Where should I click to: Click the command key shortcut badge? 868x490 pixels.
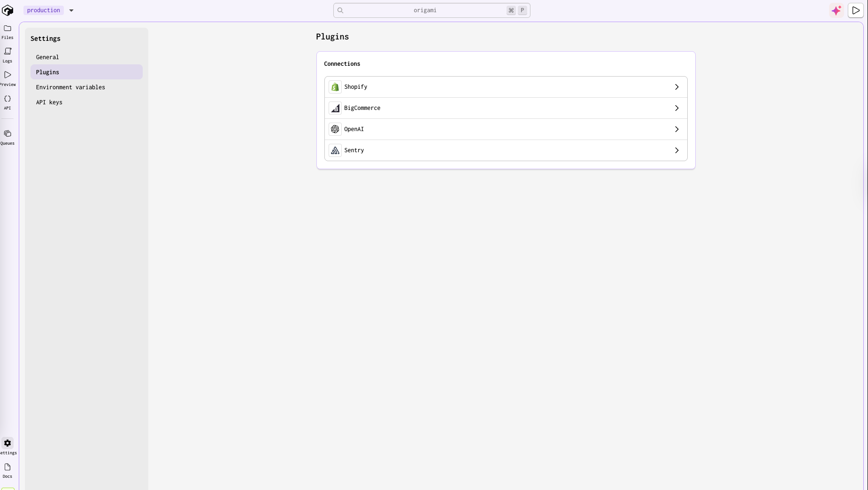point(511,10)
